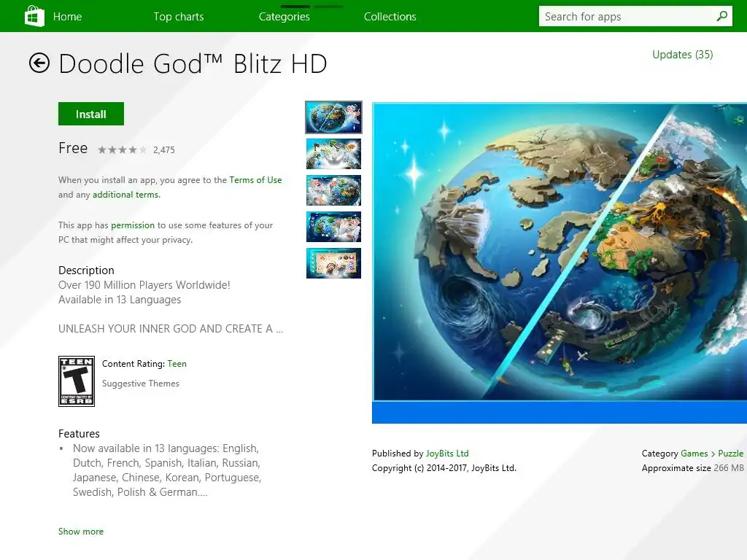Select the fifth screenshot thumbnail
This screenshot has height=560, width=747.
tap(333, 262)
